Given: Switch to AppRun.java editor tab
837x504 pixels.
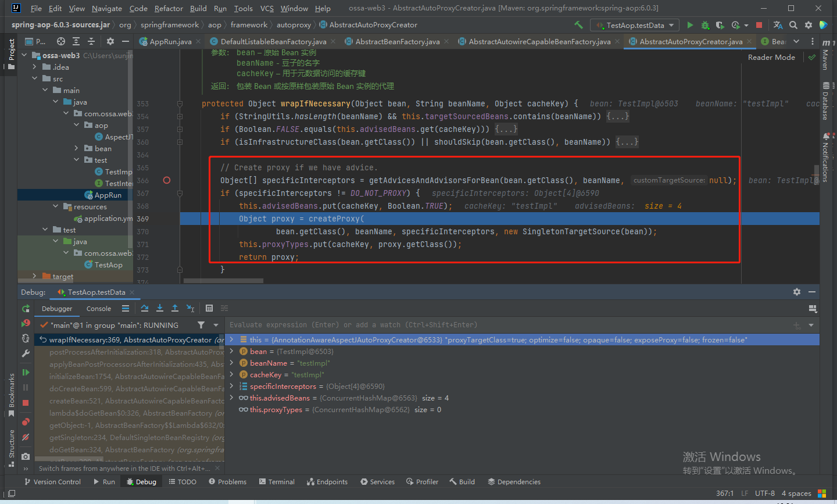Looking at the screenshot, I should tap(170, 41).
